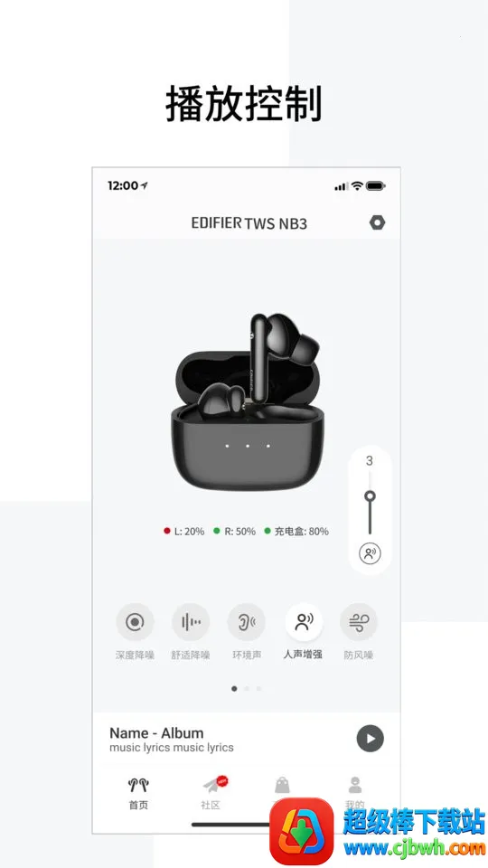Tap the voice icon below the slider
The width and height of the screenshot is (488, 868).
coord(370,553)
